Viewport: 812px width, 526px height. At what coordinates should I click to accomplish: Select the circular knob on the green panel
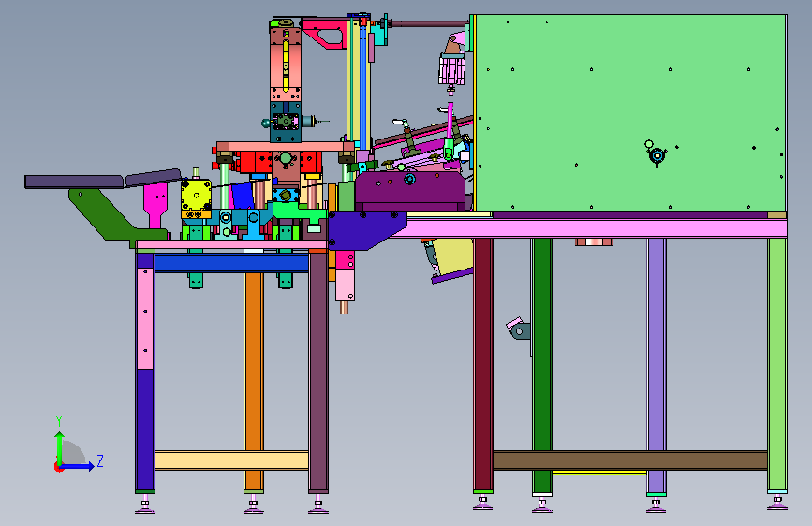pyautogui.click(x=657, y=155)
